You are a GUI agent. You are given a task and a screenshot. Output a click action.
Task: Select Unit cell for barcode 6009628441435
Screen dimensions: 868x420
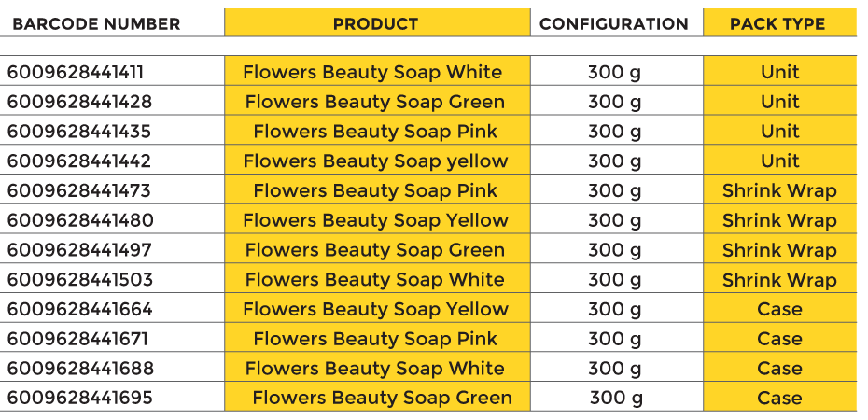pyautogui.click(x=780, y=132)
